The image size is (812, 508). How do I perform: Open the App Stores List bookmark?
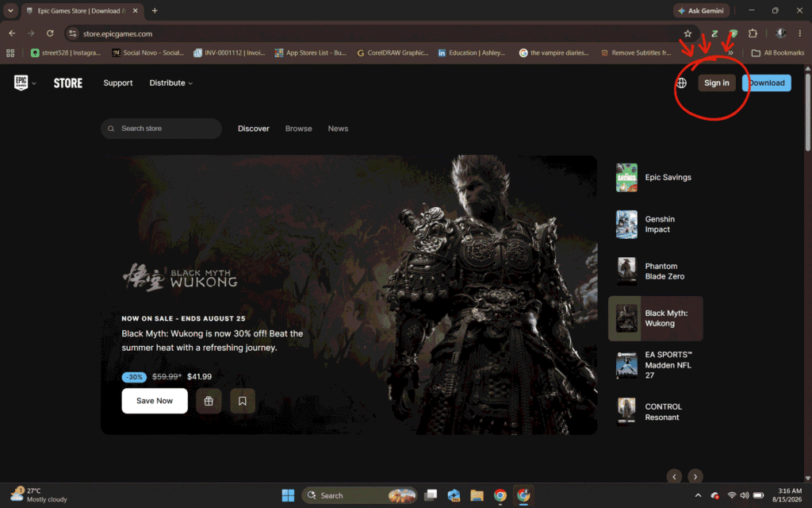tap(311, 53)
